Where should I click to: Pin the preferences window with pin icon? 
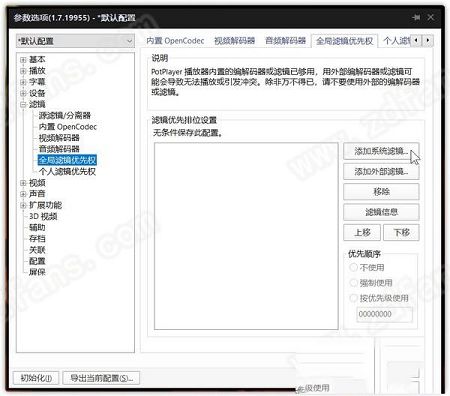click(416, 17)
